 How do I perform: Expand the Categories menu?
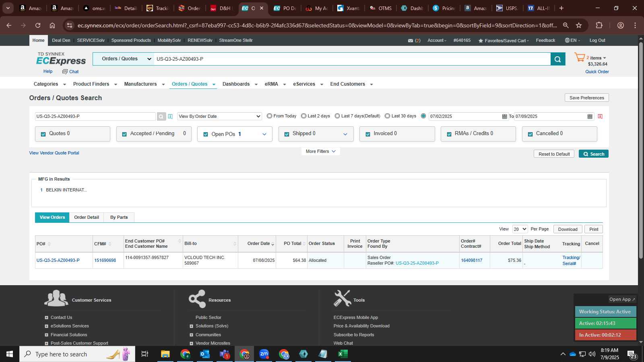(x=50, y=84)
